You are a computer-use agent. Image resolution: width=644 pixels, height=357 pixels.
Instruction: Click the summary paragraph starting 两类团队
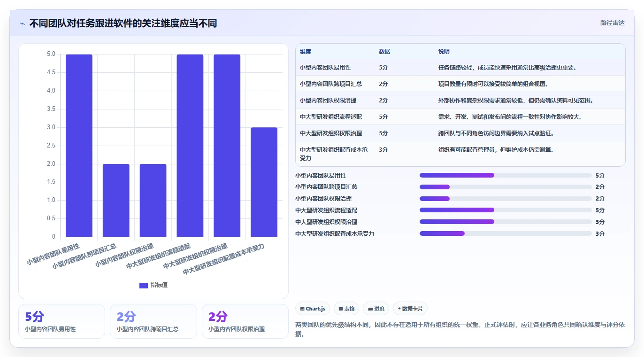tap(460, 329)
